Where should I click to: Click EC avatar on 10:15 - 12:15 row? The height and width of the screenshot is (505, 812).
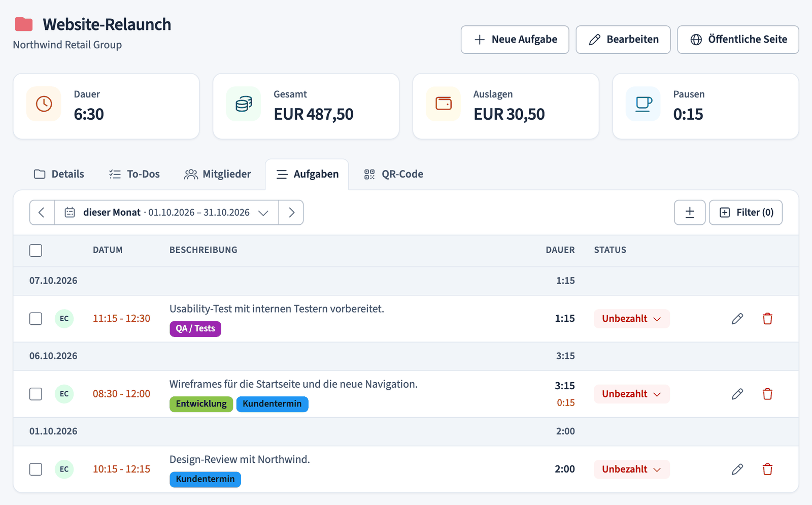[64, 469]
